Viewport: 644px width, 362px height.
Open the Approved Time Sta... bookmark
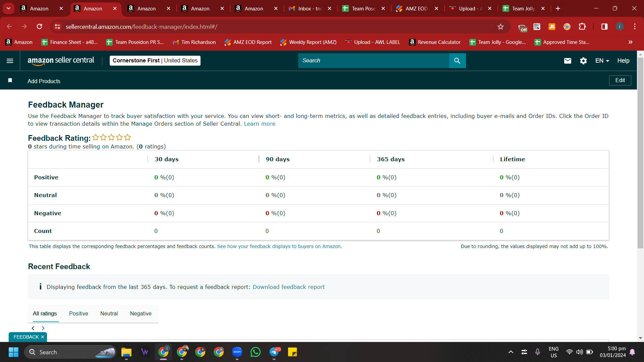click(562, 42)
